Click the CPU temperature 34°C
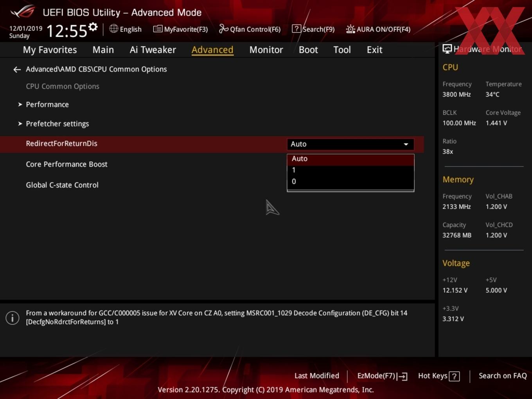 492,95
